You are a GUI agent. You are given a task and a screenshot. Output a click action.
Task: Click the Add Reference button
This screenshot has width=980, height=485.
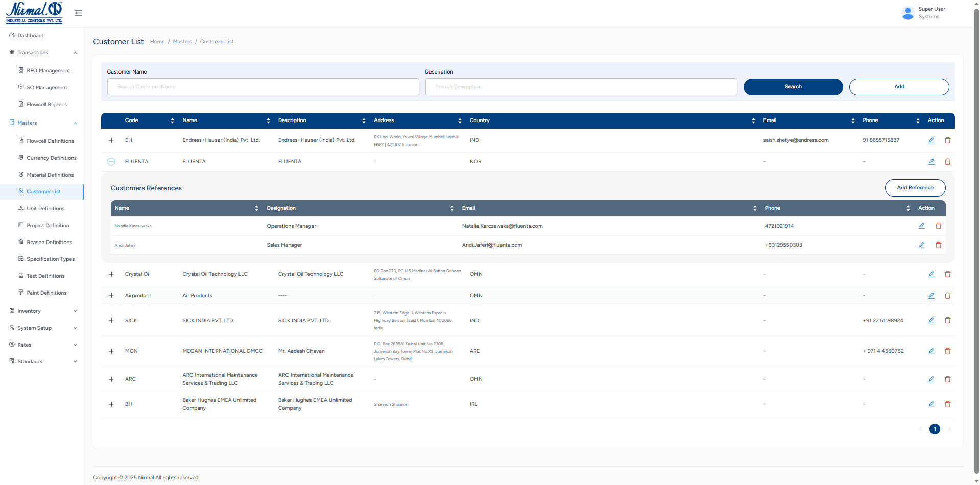(x=915, y=187)
